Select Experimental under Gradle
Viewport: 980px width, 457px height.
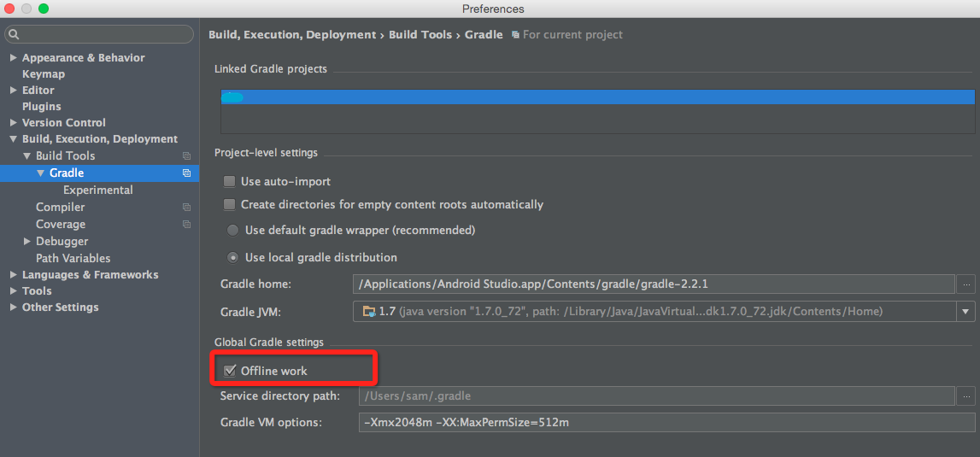click(97, 190)
